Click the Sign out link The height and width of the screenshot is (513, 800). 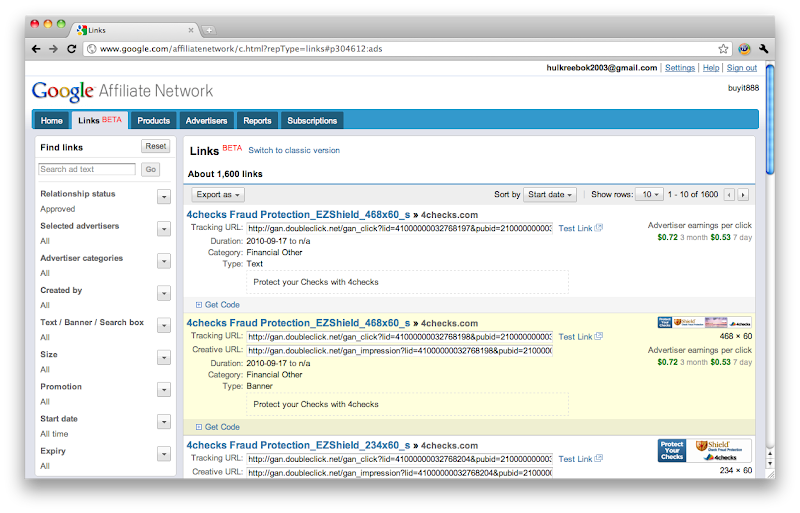pos(742,68)
